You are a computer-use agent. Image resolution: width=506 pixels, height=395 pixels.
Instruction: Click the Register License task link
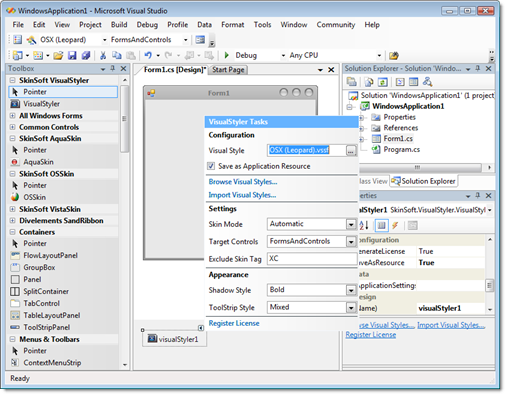pos(234,323)
